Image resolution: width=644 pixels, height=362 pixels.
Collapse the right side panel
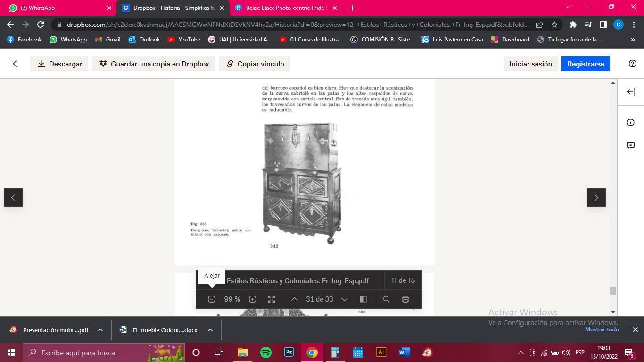[631, 92]
